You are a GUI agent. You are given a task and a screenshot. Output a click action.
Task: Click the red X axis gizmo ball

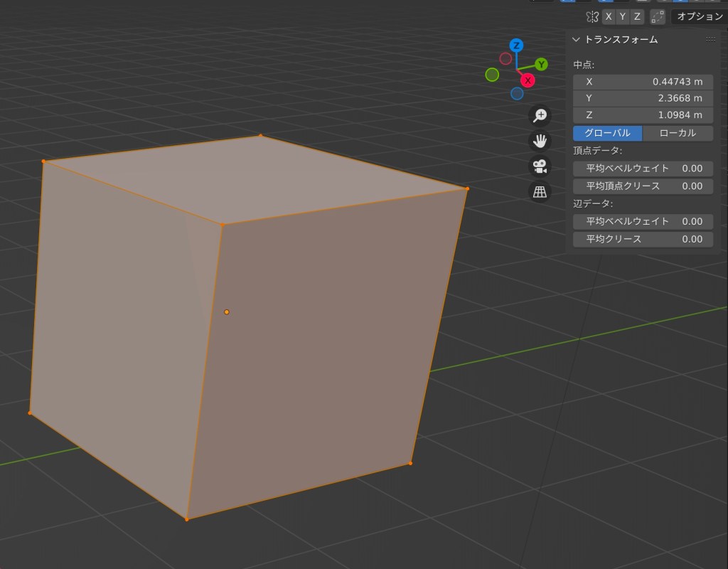(x=528, y=80)
